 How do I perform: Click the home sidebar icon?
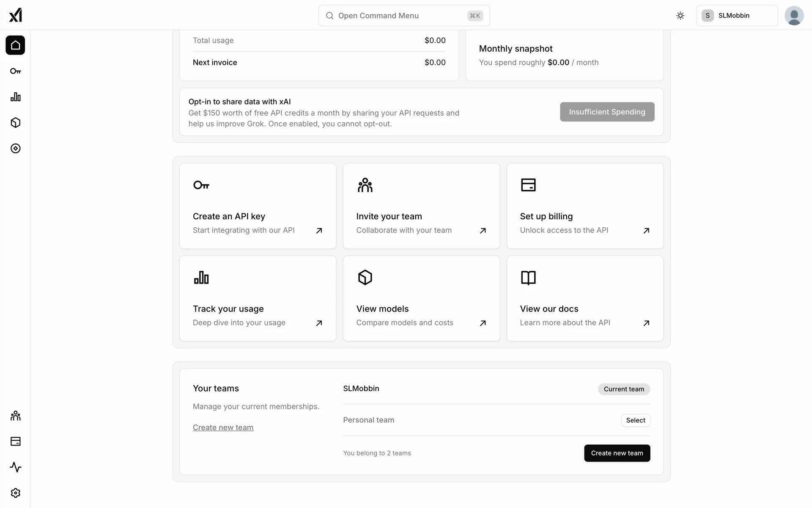click(15, 45)
